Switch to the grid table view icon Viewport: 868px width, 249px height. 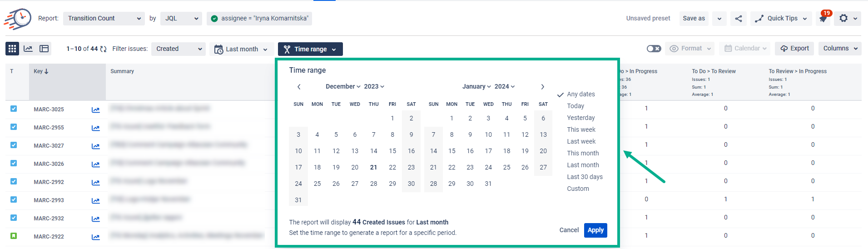coord(12,49)
